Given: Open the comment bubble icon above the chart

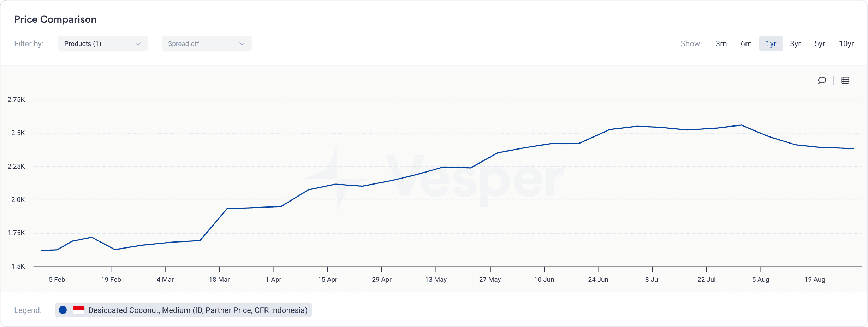Looking at the screenshot, I should (x=822, y=80).
